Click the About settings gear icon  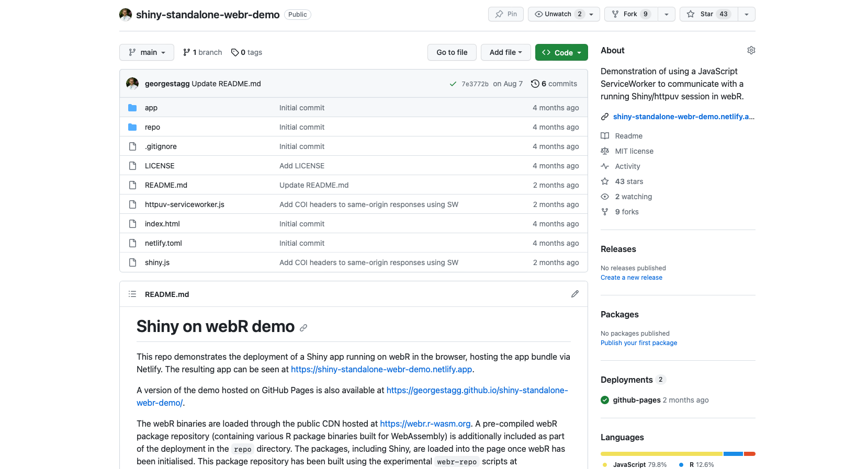tap(751, 50)
